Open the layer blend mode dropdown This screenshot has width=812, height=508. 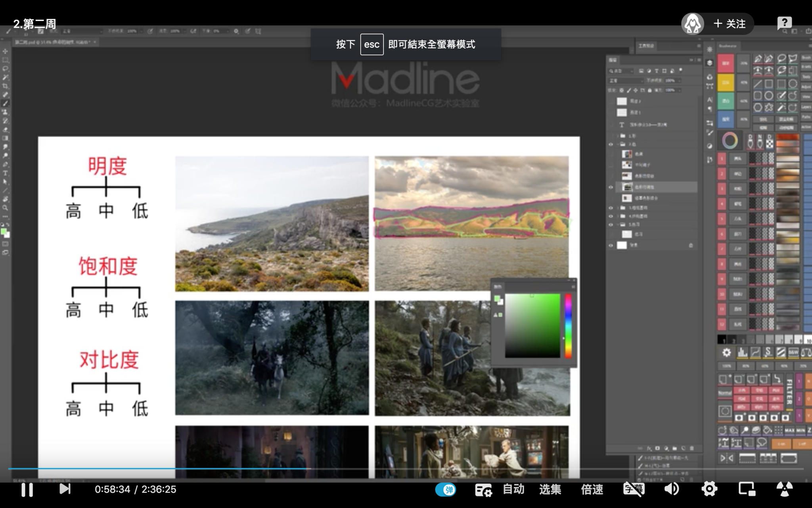click(626, 81)
